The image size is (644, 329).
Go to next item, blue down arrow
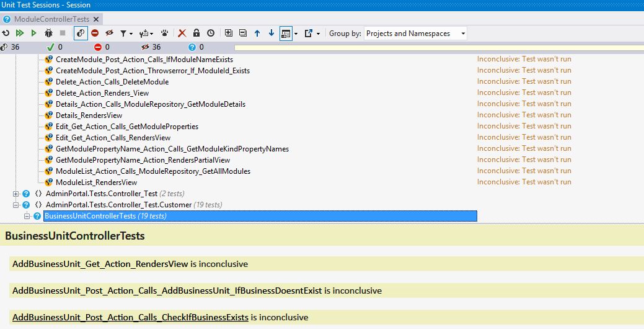pyautogui.click(x=271, y=34)
